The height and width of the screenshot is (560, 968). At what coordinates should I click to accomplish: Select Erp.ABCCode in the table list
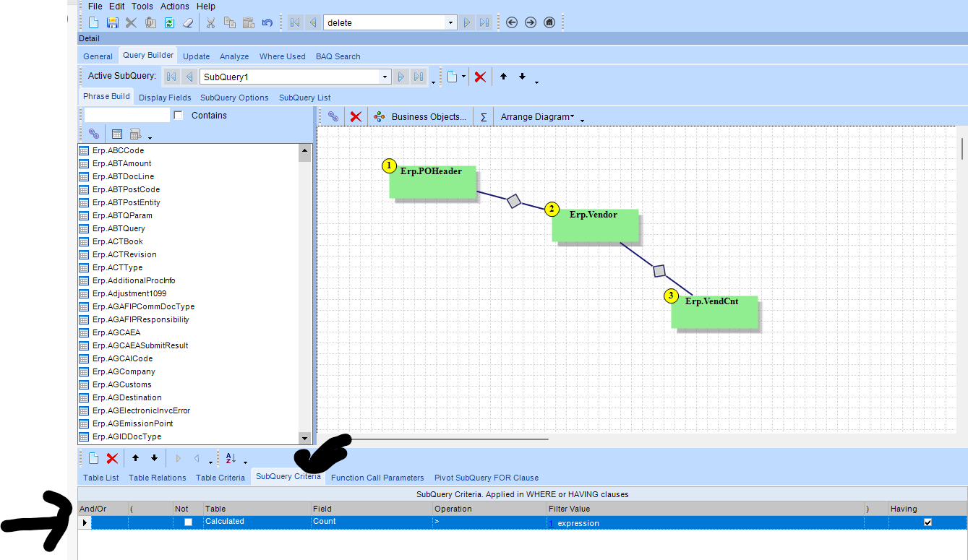118,150
